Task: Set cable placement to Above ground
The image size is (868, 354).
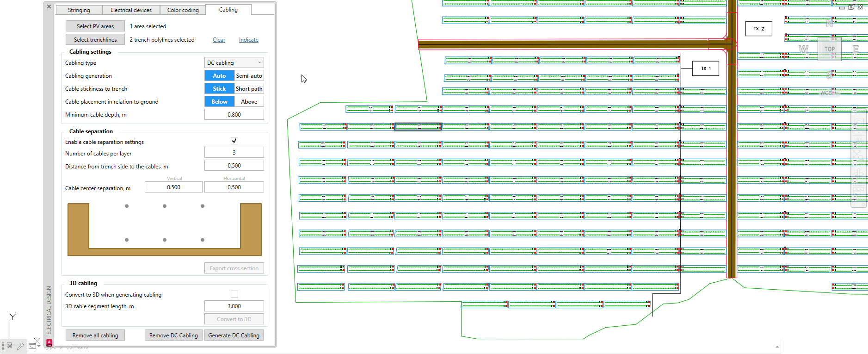Action: tap(249, 102)
